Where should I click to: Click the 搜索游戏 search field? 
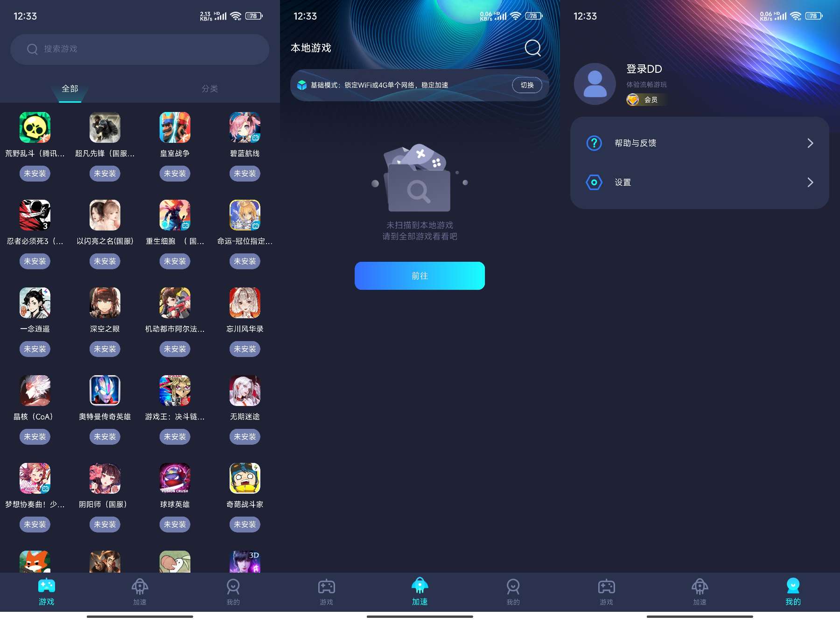click(x=140, y=49)
